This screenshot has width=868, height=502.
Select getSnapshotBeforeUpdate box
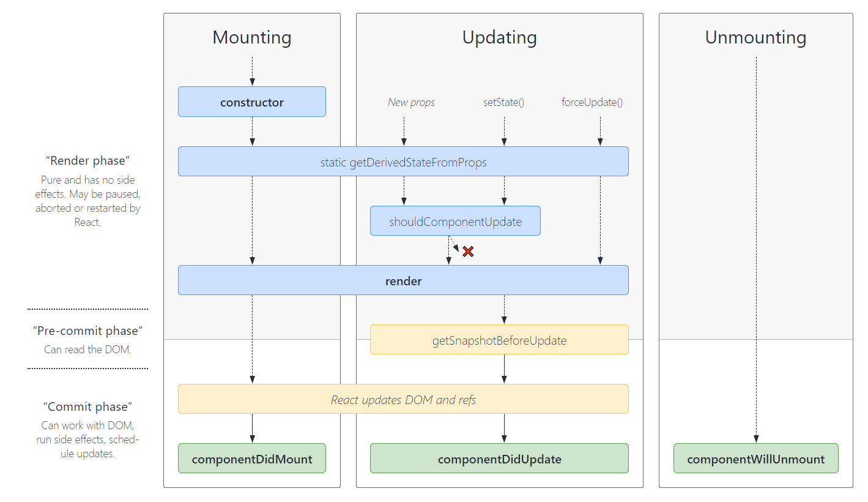click(499, 340)
